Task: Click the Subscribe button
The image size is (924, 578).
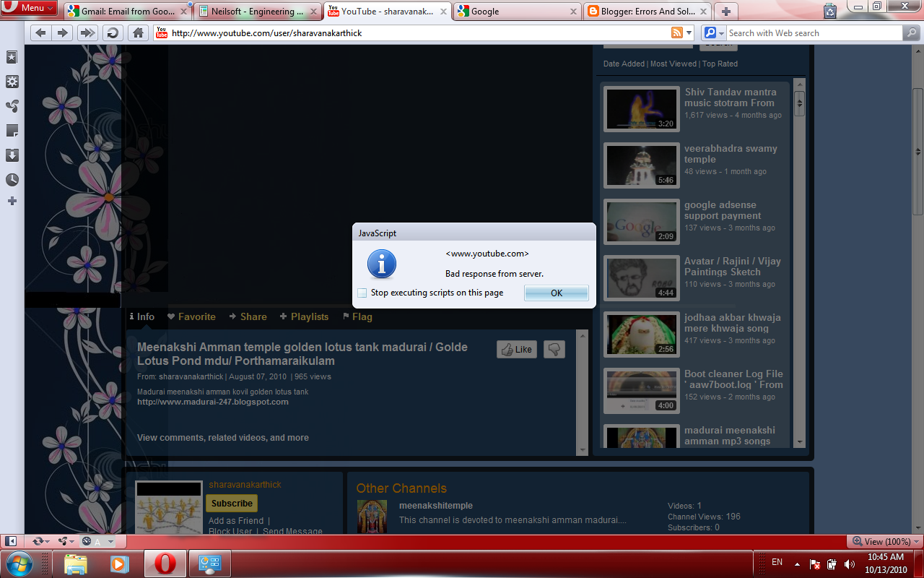Action: (232, 504)
